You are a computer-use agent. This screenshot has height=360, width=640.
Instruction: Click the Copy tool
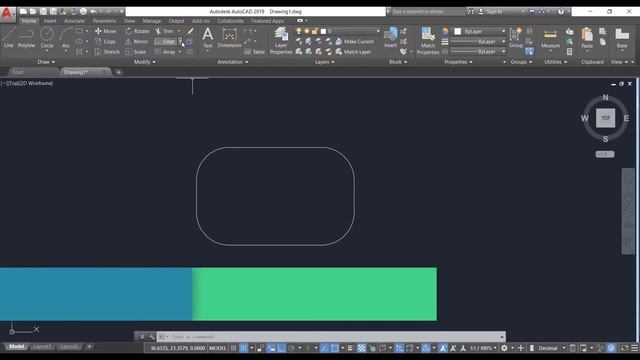click(x=106, y=42)
